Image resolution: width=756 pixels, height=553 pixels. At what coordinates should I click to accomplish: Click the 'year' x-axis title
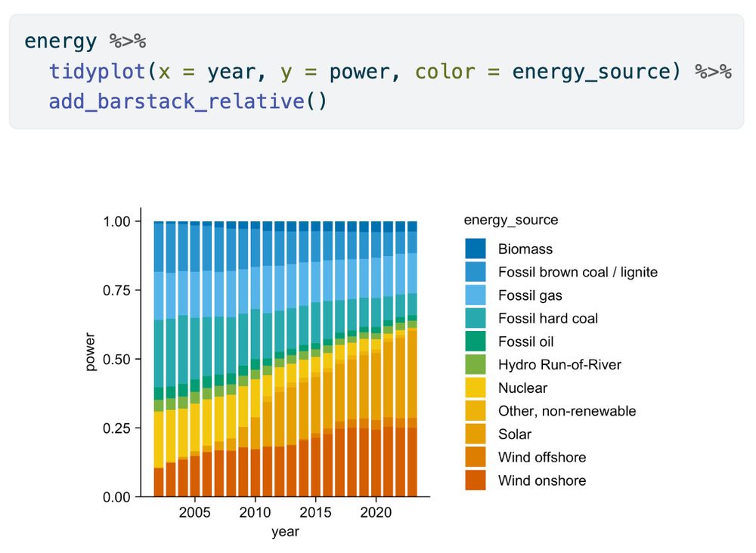tap(285, 532)
